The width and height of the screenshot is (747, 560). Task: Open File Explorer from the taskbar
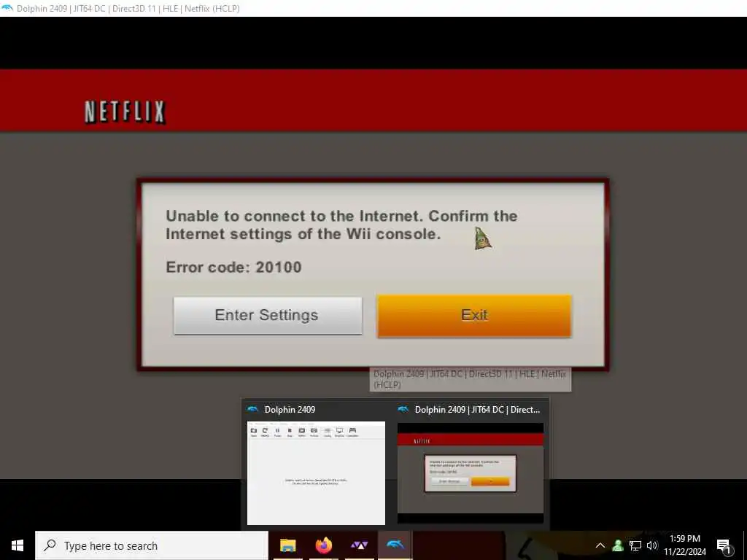(287, 545)
